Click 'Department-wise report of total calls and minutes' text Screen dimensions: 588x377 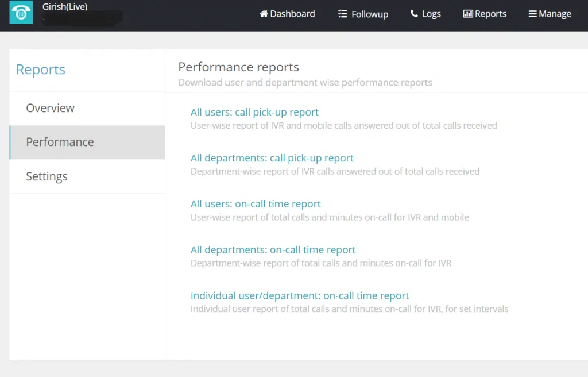(x=321, y=263)
